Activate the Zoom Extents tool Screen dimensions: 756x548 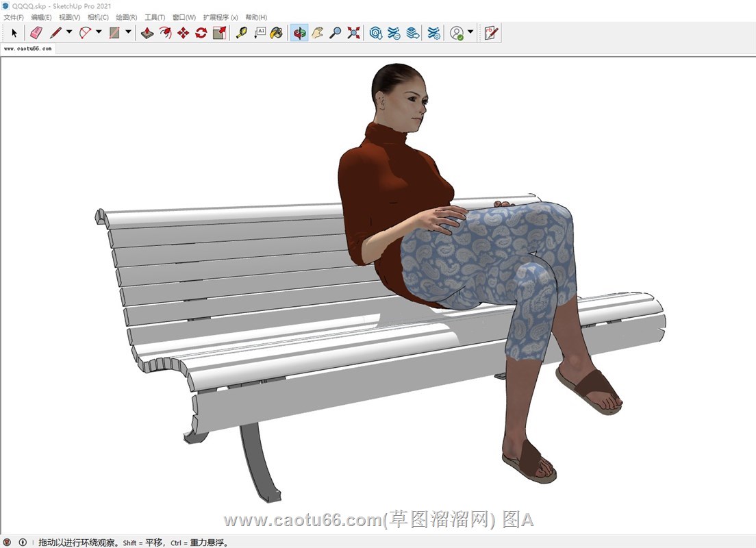(x=353, y=33)
